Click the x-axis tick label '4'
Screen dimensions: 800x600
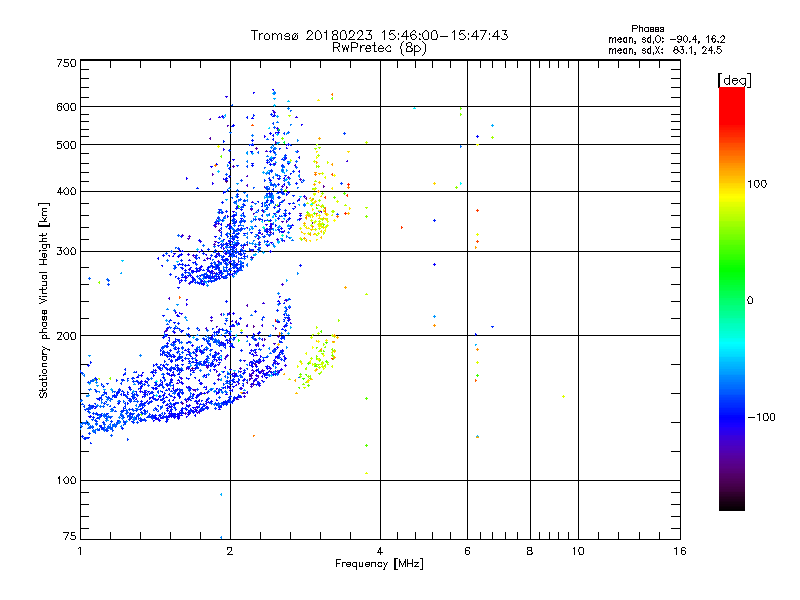pos(380,551)
